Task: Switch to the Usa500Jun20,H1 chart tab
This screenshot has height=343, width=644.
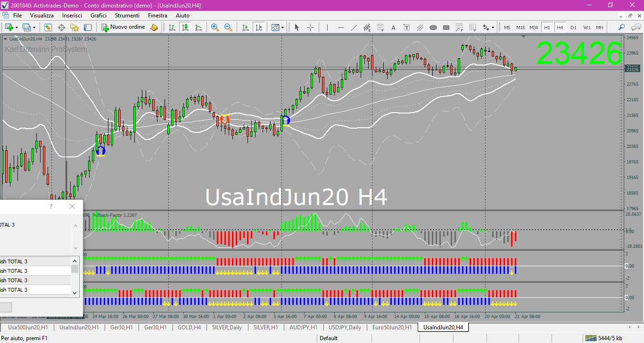Action: (28, 327)
